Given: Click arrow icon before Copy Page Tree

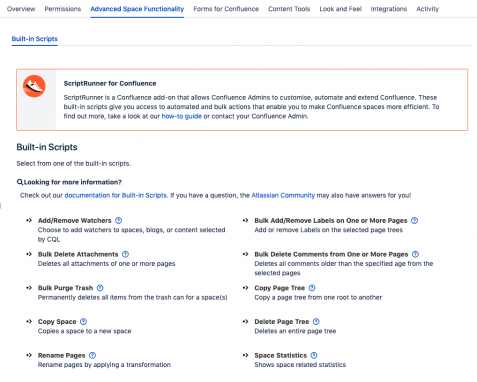Looking at the screenshot, I should (246, 288).
